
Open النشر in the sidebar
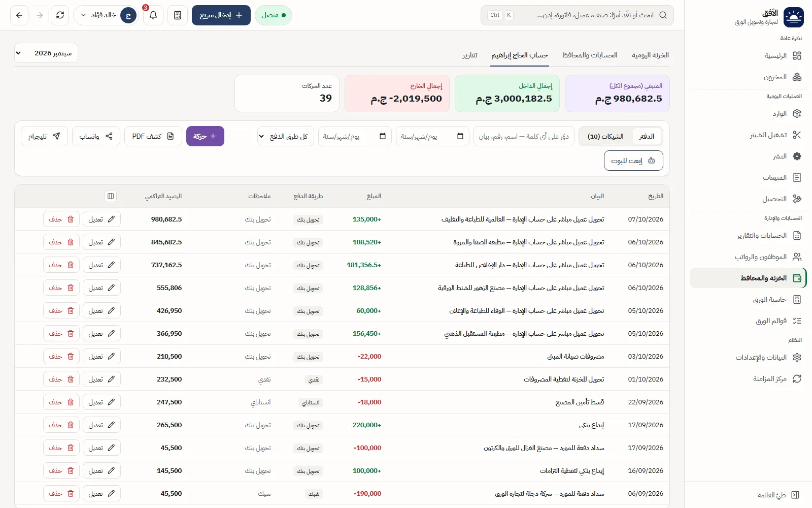tap(748, 156)
